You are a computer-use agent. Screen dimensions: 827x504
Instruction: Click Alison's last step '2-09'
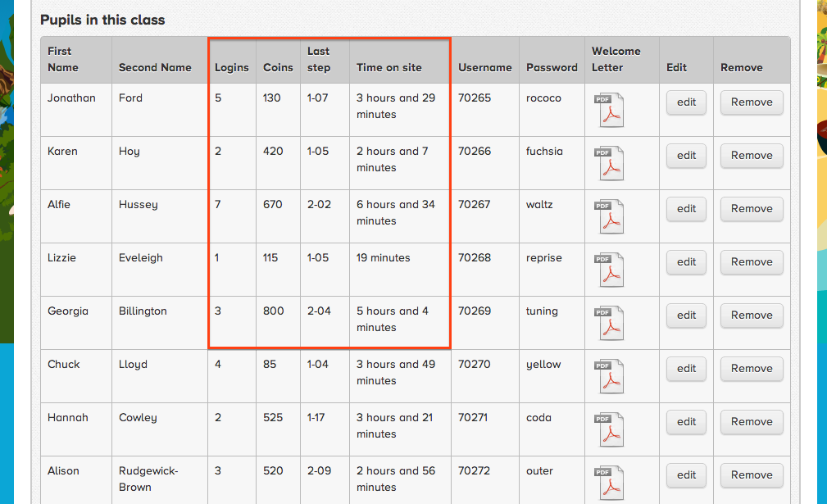click(x=319, y=470)
